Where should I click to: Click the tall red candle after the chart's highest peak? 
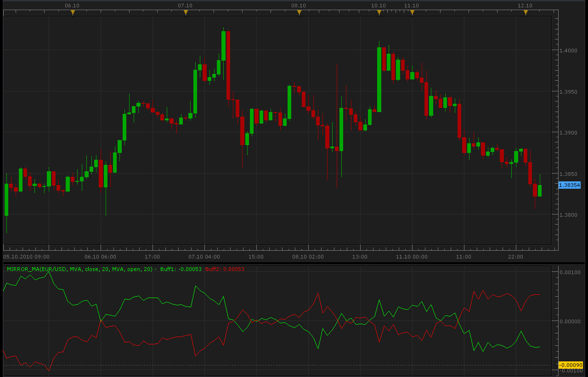[x=228, y=65]
